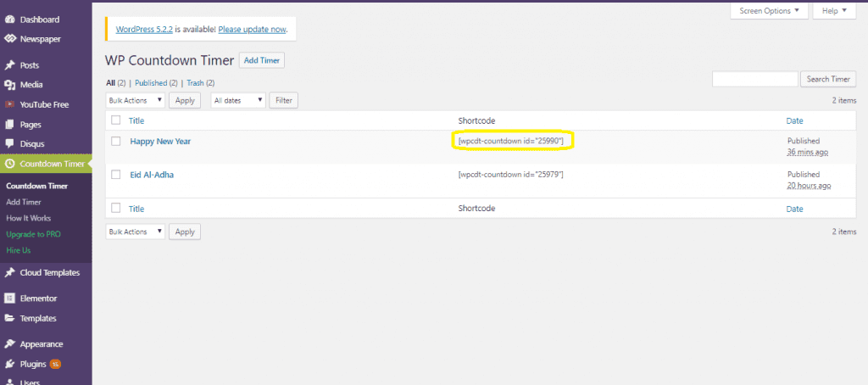868x385 pixels.
Task: Open the bottom Bulk Actions dropdown
Action: coord(136,232)
